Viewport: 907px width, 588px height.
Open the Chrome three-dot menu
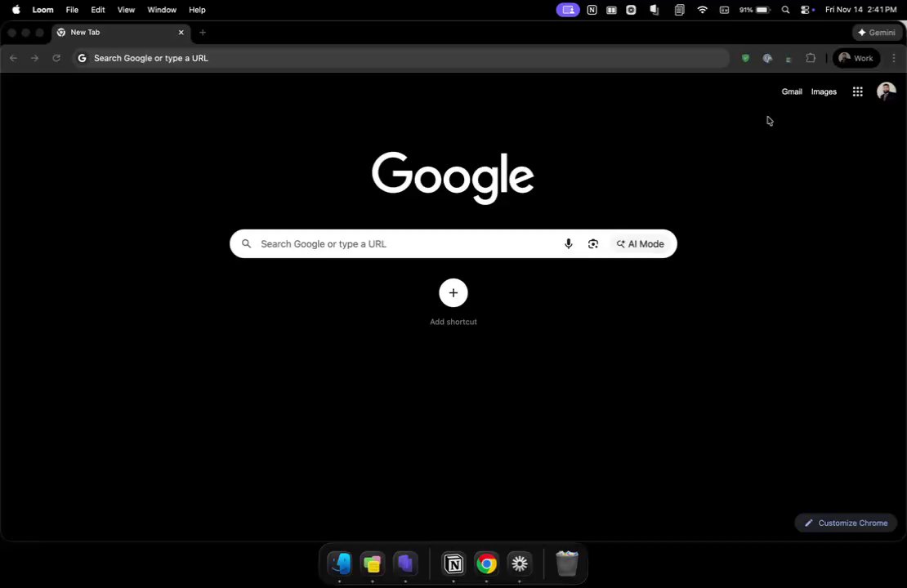(x=894, y=58)
